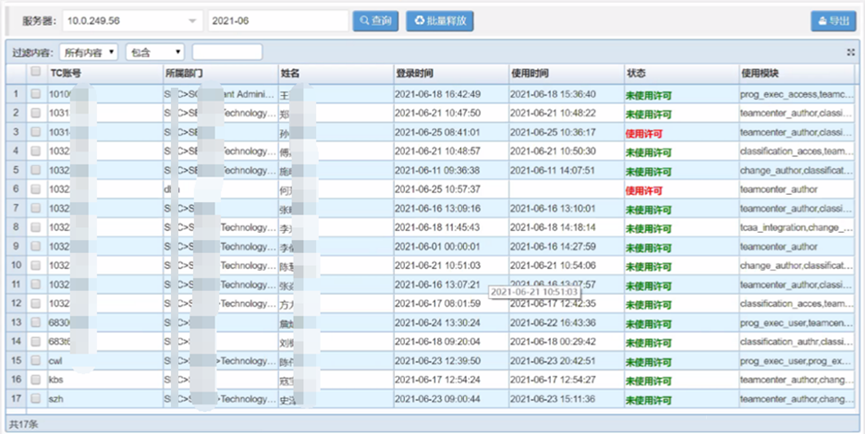This screenshot has height=434, width=865.
Task: Check the checkbox for row 6
Action: (x=36, y=189)
